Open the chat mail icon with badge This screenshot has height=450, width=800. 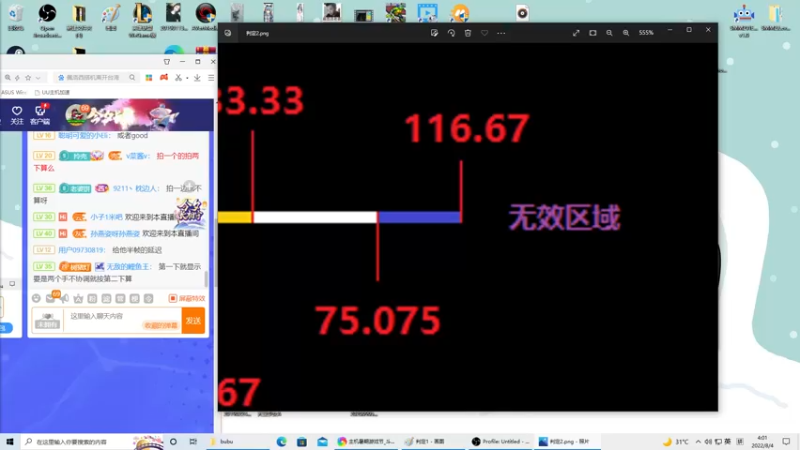51,298
